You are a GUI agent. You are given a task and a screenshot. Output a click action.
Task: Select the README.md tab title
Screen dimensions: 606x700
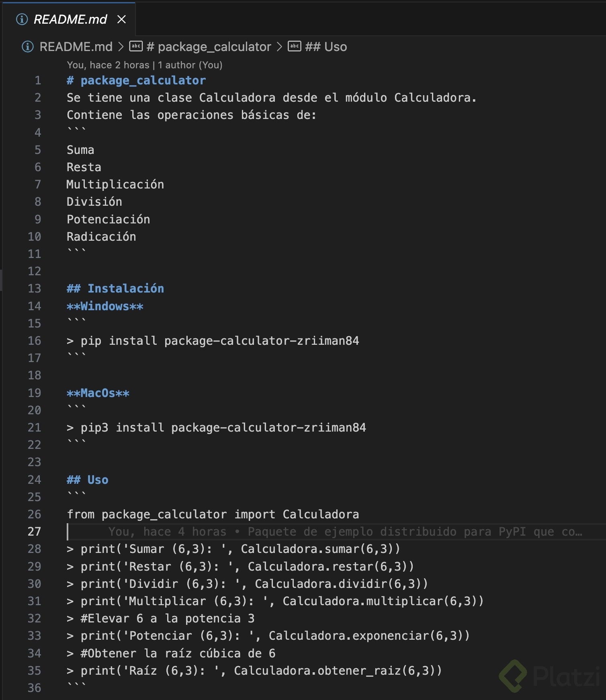coord(70,19)
